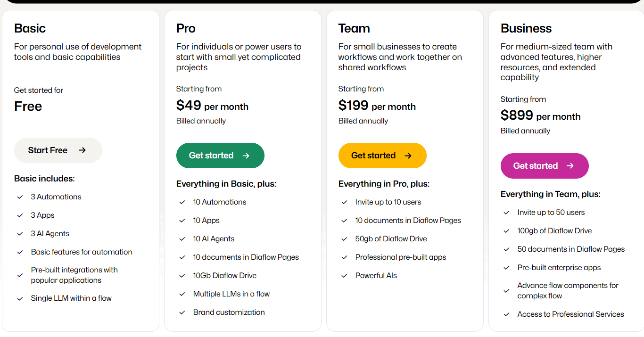Click the Pre-built enterprise apps feature
644x337 pixels.
click(559, 267)
